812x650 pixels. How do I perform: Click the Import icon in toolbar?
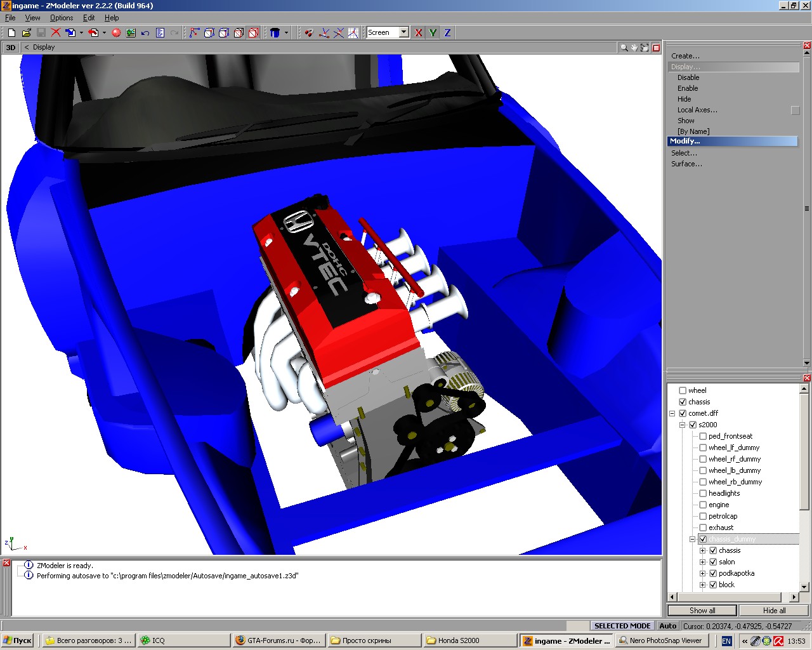[70, 32]
